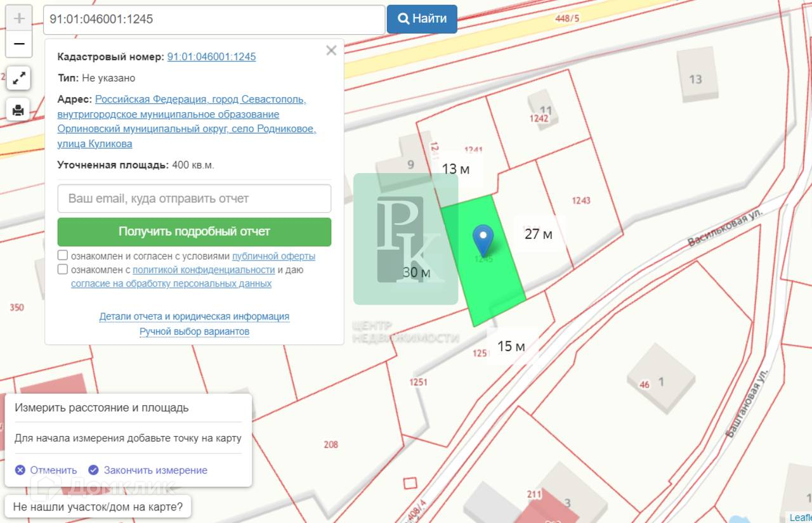
Task: Click parcel label 211 on map
Action: (534, 494)
